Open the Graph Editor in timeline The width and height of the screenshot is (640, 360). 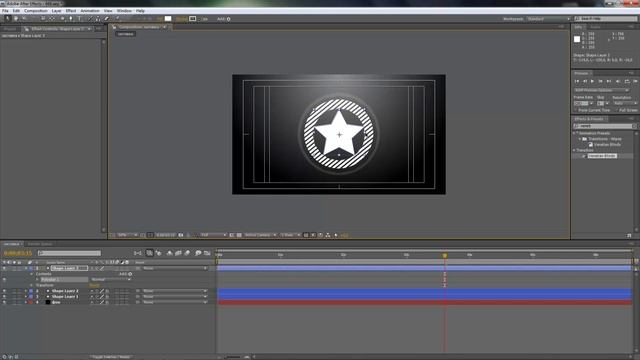[207, 253]
